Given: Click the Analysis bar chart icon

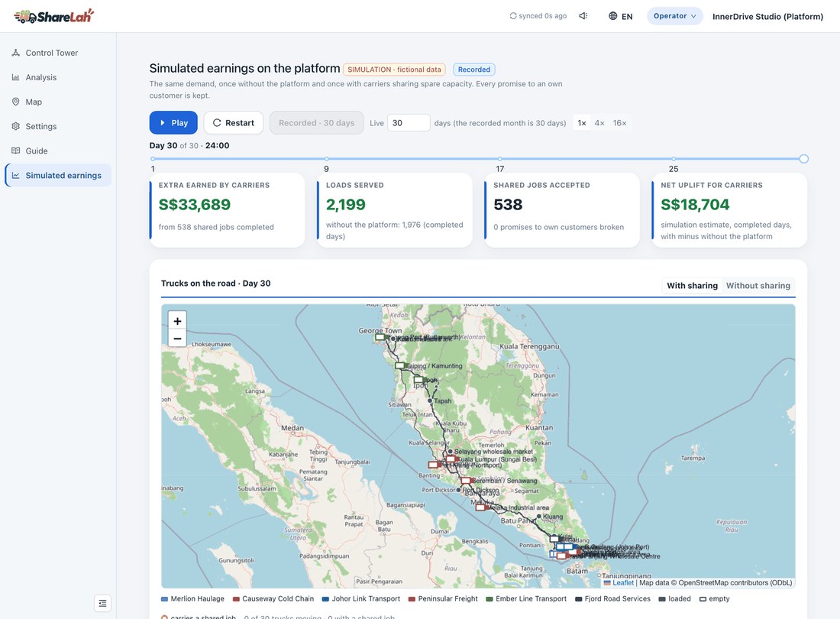Looking at the screenshot, I should click(x=15, y=77).
